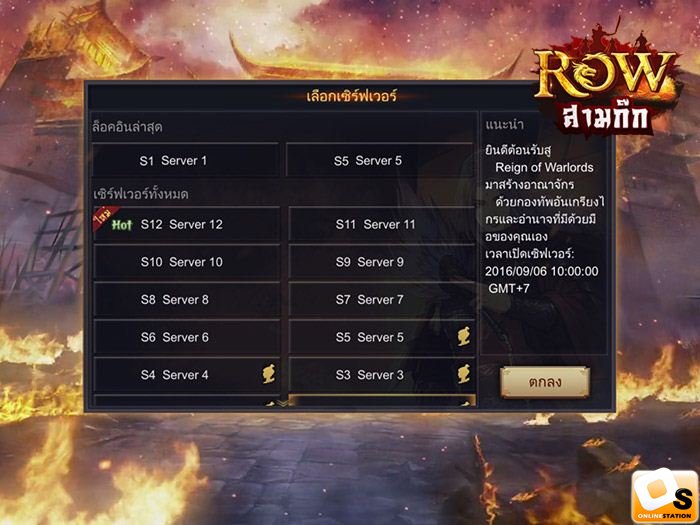Screen dimensions: 700x525
Task: Pick S9 Server 9
Action: (x=382, y=262)
